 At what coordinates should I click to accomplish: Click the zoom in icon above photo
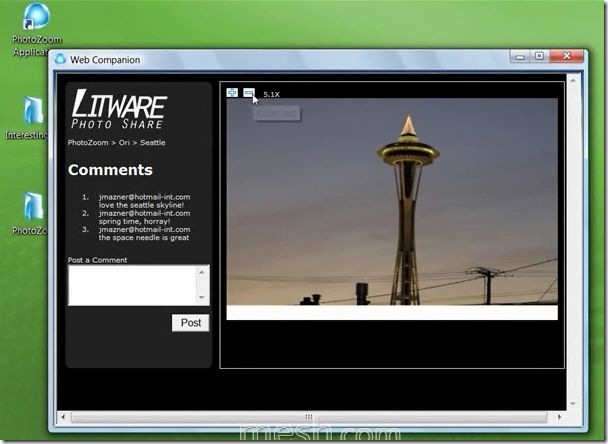[232, 93]
